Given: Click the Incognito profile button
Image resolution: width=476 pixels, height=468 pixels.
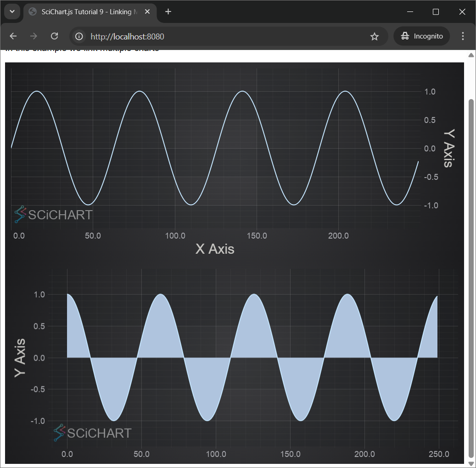Looking at the screenshot, I should pyautogui.click(x=421, y=36).
